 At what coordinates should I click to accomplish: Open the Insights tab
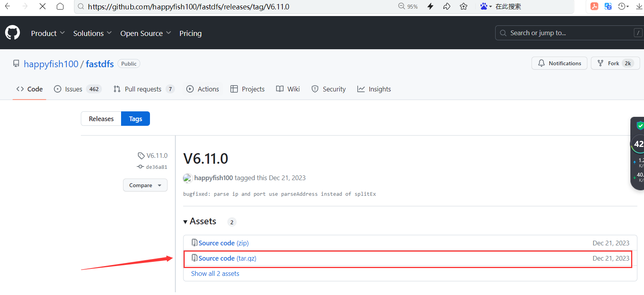(x=374, y=89)
